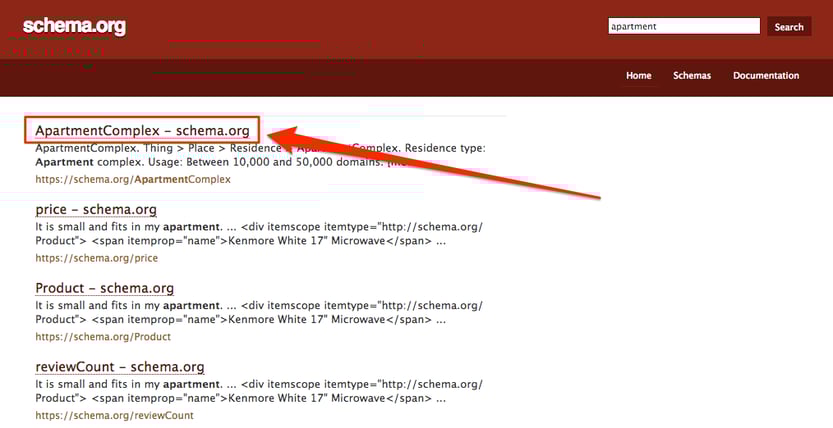Open the Home menu item
The width and height of the screenshot is (833, 428).
(639, 75)
